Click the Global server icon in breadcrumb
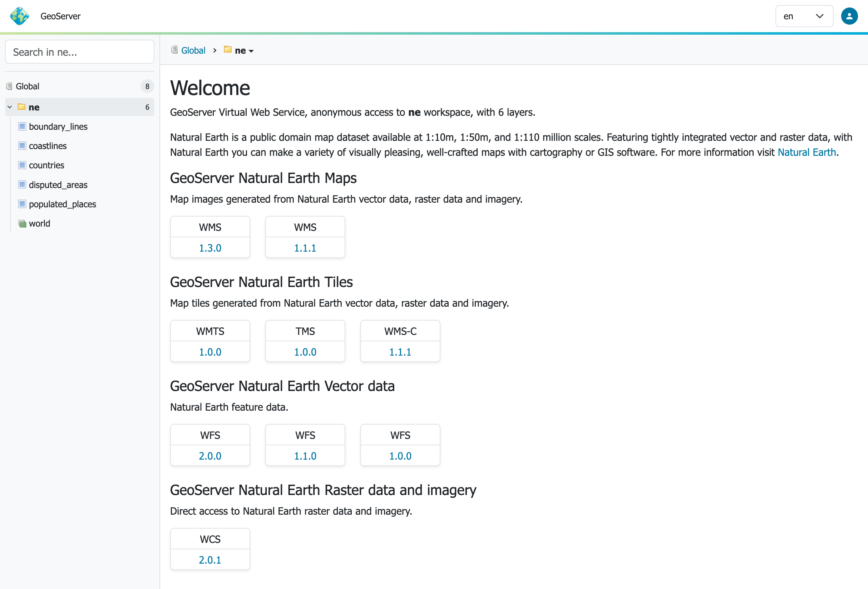 (174, 50)
